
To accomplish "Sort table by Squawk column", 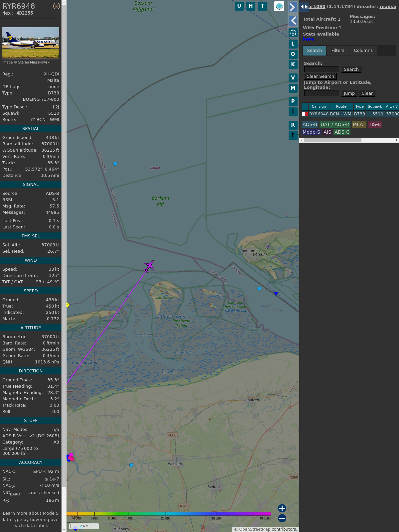I will click(375, 106).
